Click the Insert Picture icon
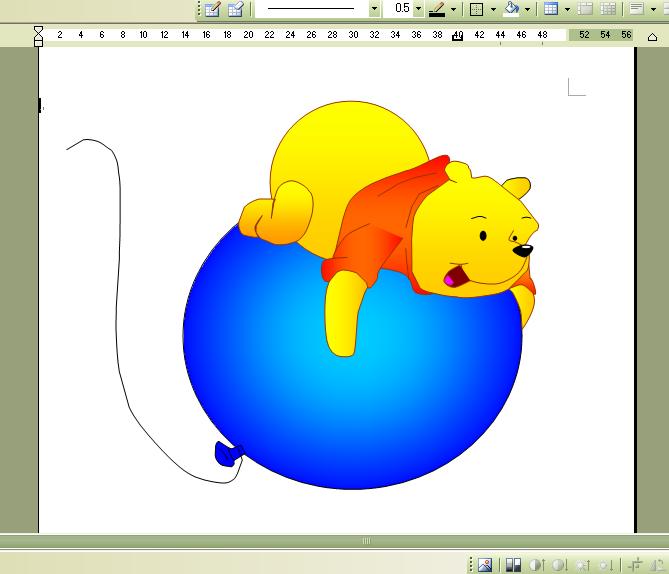Screen dimensions: 669x574 pos(485,565)
